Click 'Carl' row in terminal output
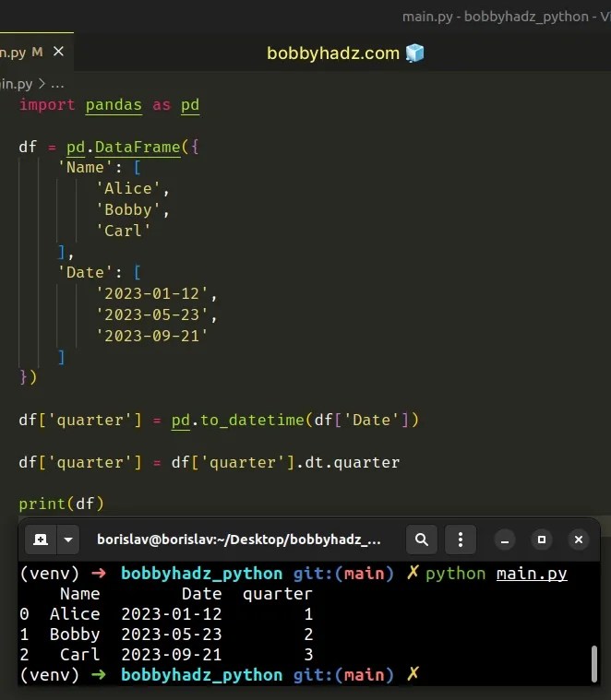The height and width of the screenshot is (700, 611). 166,655
